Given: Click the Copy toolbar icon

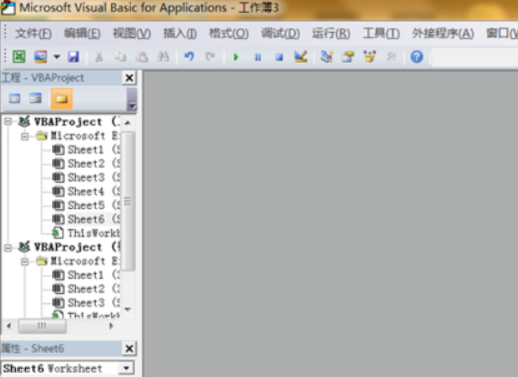Looking at the screenshot, I should 120,57.
